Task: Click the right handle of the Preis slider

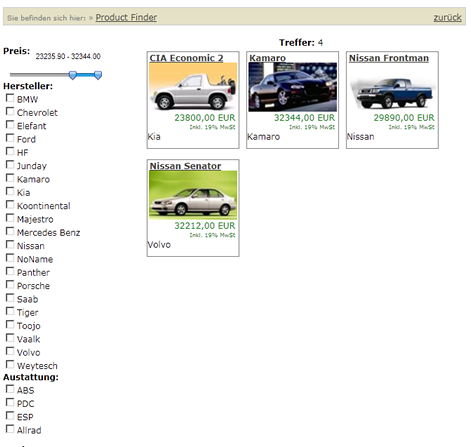Action: click(x=98, y=75)
